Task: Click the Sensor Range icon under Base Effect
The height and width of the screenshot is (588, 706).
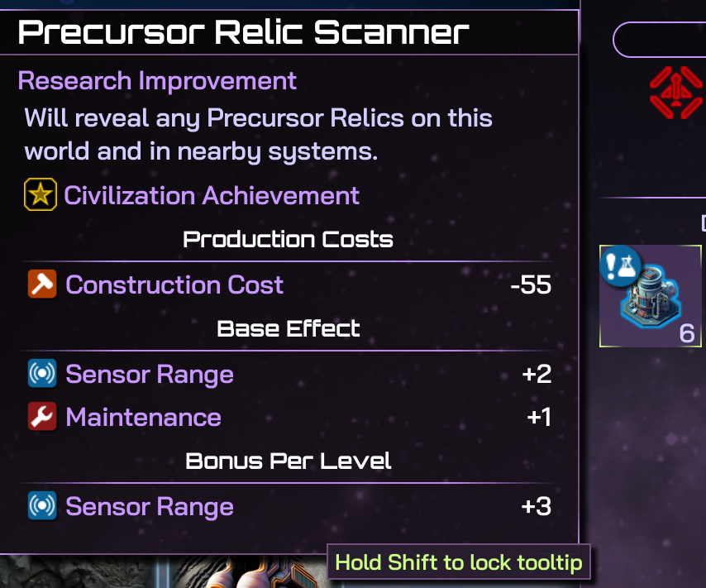Action: (42, 375)
